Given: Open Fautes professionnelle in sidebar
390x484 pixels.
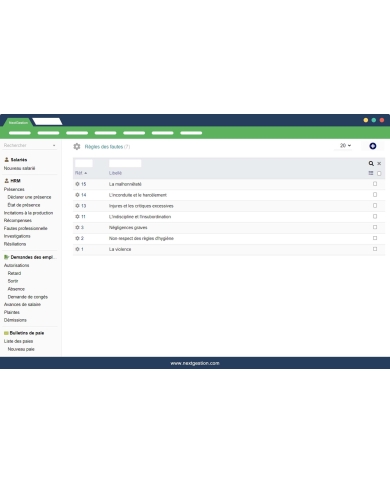Looking at the screenshot, I should pyautogui.click(x=26, y=228).
